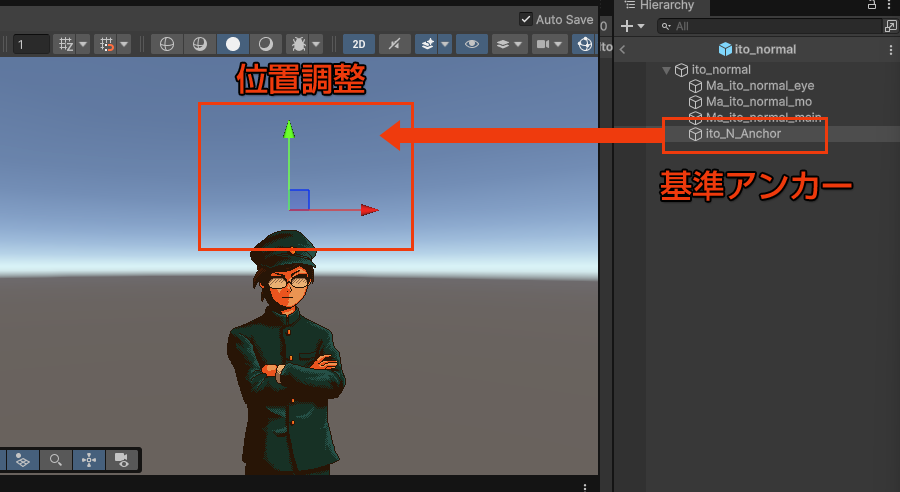
Task: Click the Hierarchy panel lock icon
Action: point(871,6)
